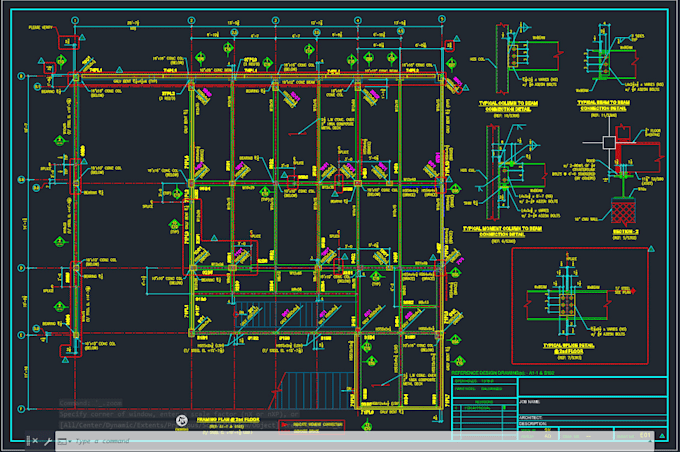Close the command line window
The width and height of the screenshot is (680, 452).
tap(35, 441)
